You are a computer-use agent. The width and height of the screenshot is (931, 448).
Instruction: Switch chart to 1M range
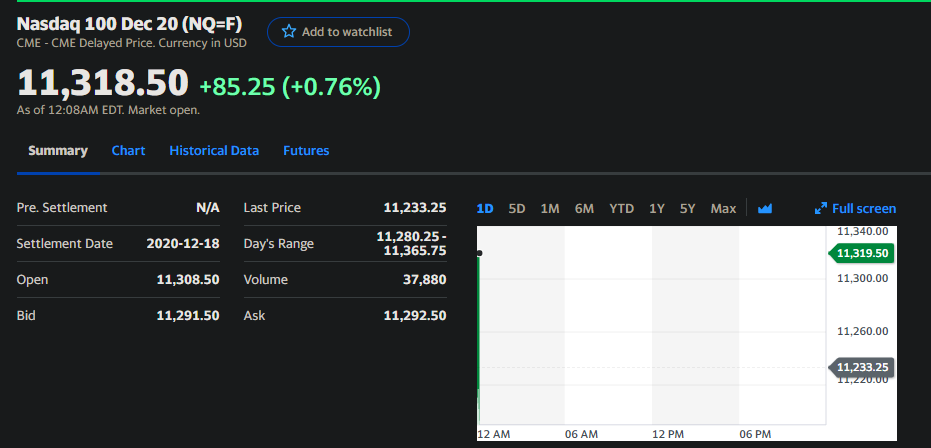click(550, 209)
